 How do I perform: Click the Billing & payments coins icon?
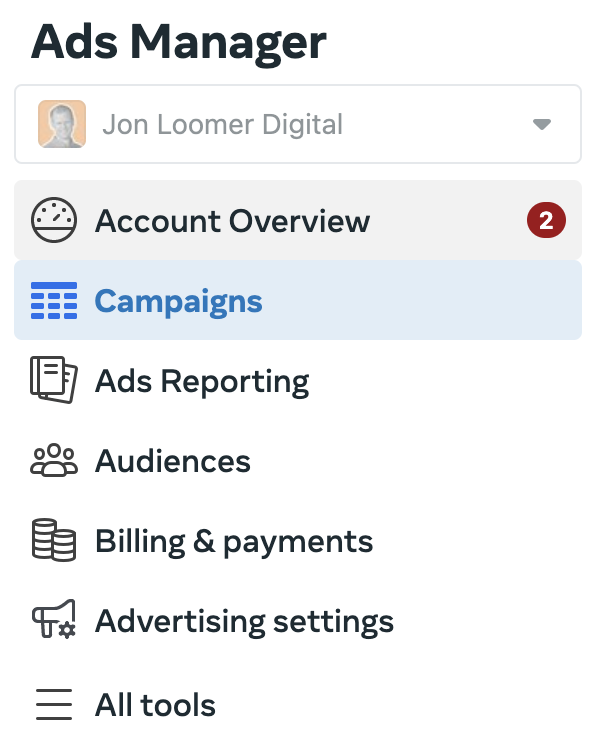coord(54,540)
